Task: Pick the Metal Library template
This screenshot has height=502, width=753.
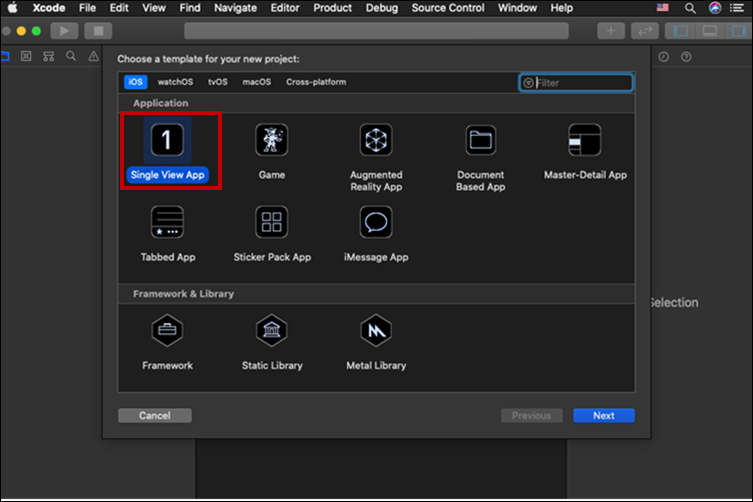Action: coord(376,342)
